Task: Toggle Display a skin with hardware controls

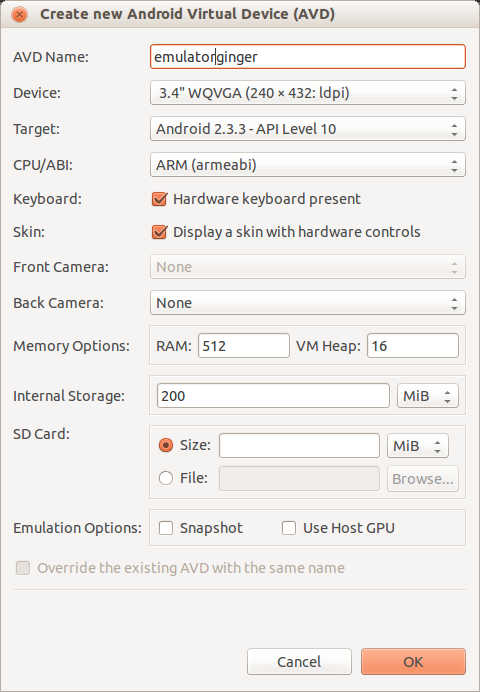Action: tap(159, 232)
